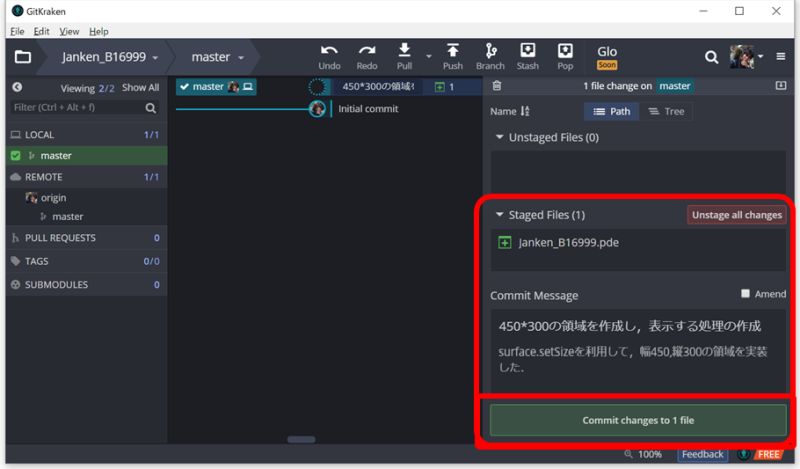Enable the Amend checkbox
Screen dimensions: 800x469
point(745,294)
